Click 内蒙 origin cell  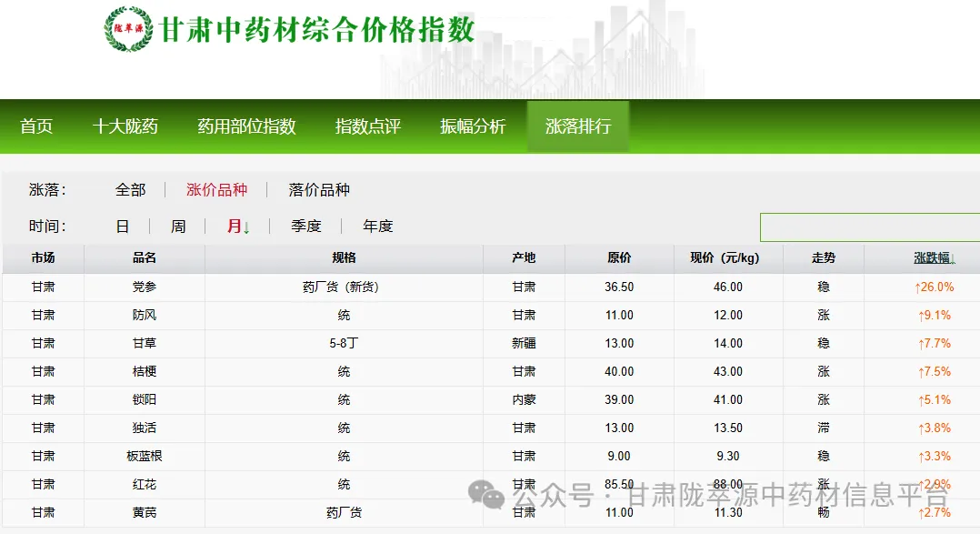click(524, 399)
